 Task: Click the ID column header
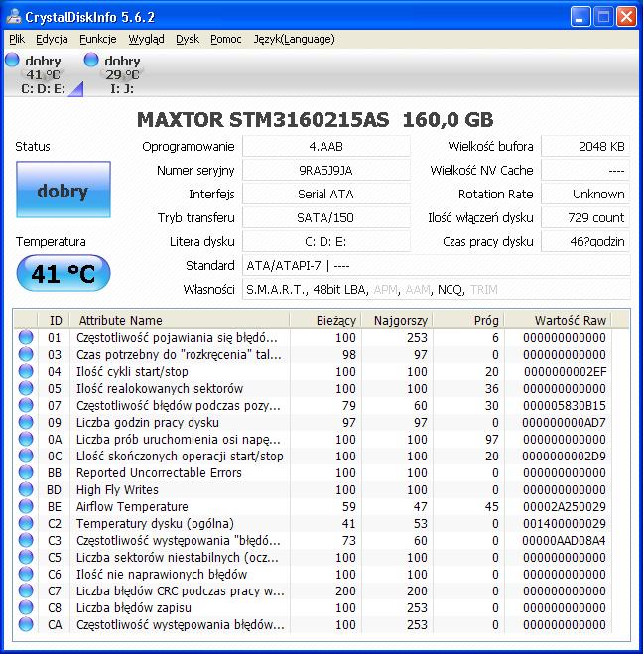tap(54, 320)
